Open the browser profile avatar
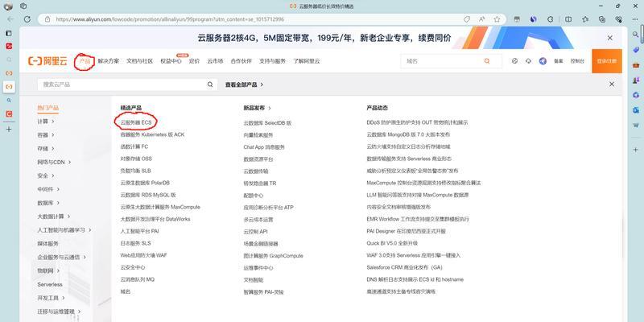 8,6
